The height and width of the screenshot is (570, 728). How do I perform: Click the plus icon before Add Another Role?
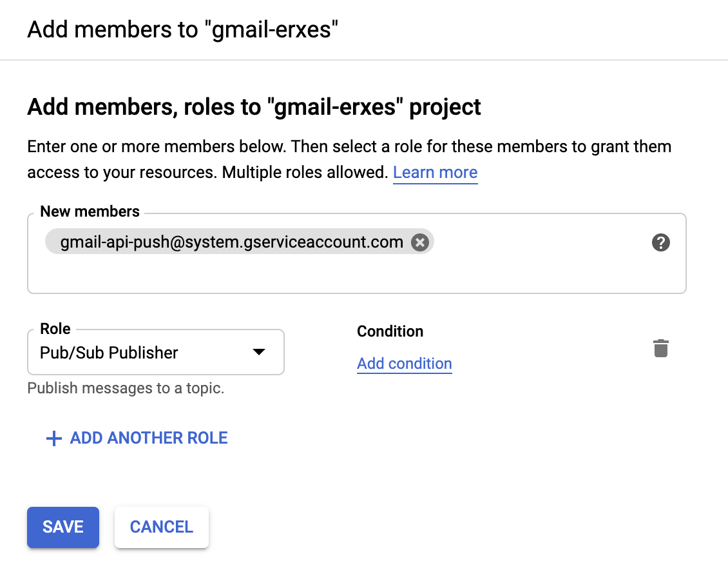pyautogui.click(x=53, y=438)
